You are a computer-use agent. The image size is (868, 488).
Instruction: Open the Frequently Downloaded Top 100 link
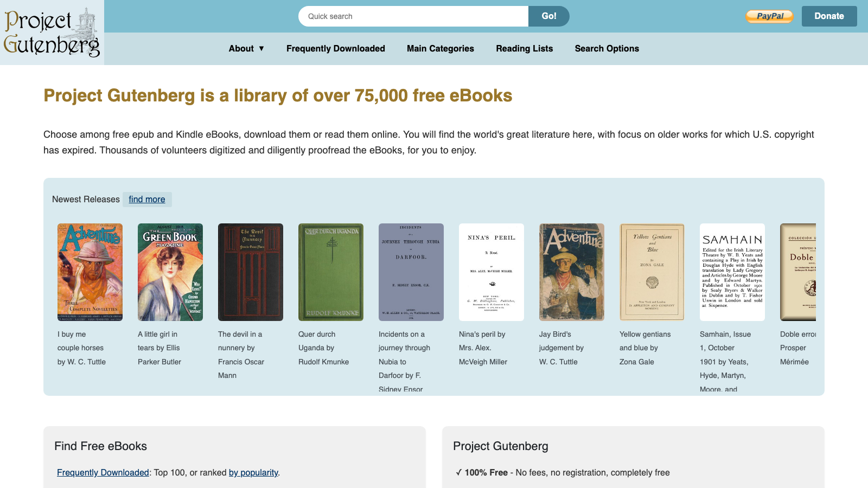102,472
